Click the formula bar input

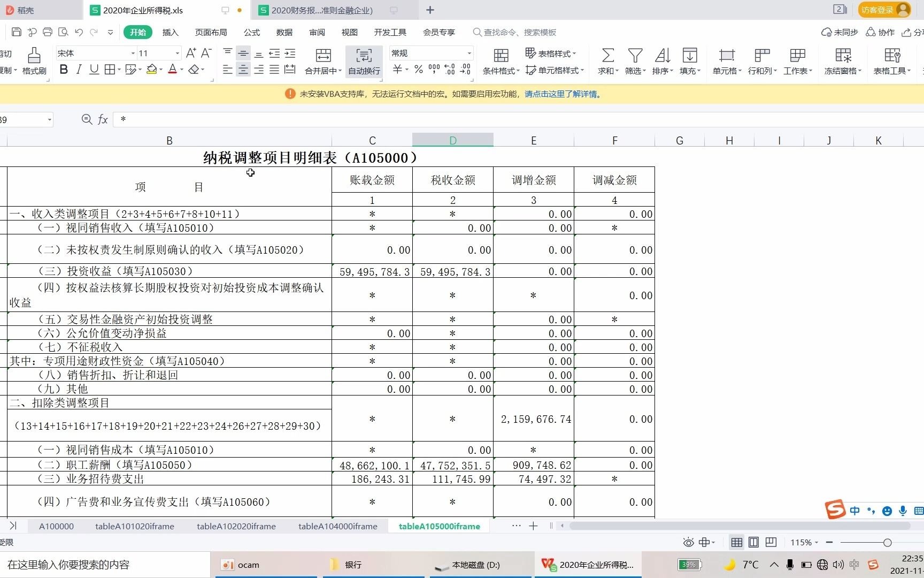tap(519, 119)
